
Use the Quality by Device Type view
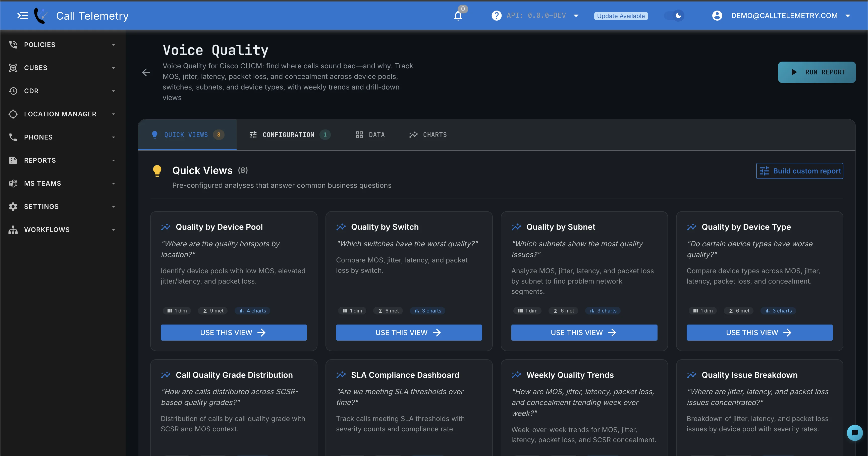coord(759,333)
